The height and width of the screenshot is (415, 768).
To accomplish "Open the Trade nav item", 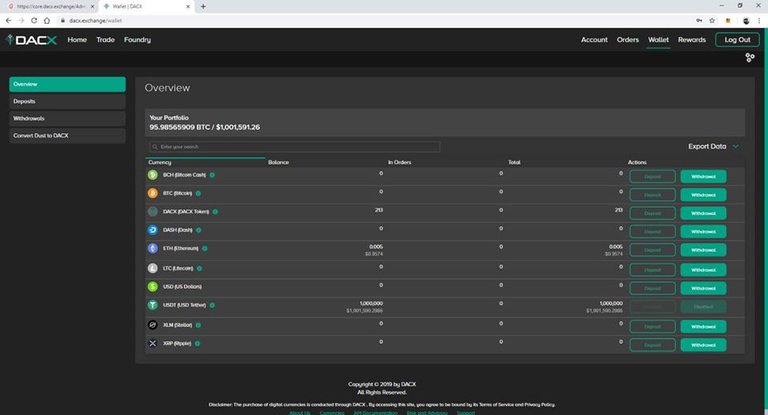I will (105, 40).
